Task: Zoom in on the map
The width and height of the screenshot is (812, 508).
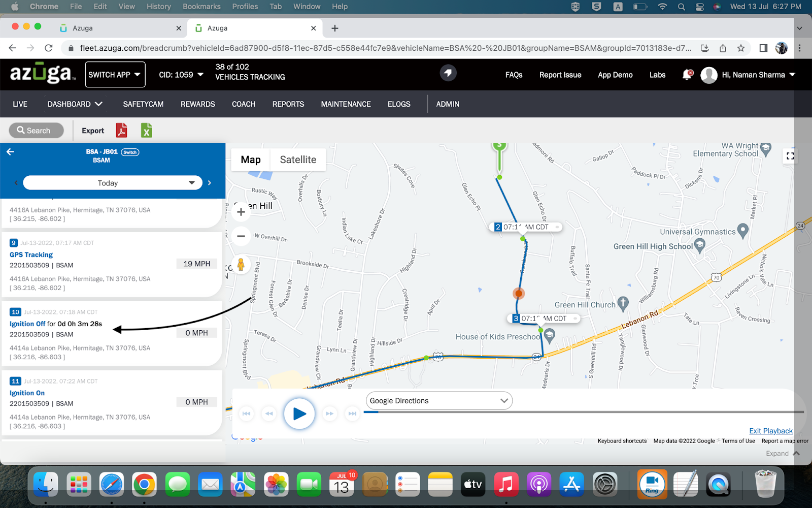Action: tap(241, 212)
